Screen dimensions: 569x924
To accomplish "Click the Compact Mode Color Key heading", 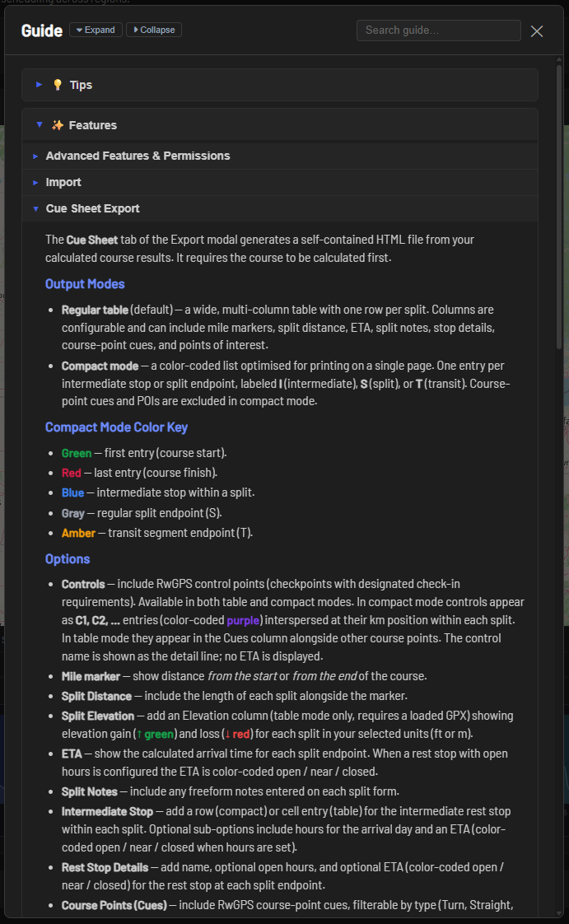I will pyautogui.click(x=116, y=427).
